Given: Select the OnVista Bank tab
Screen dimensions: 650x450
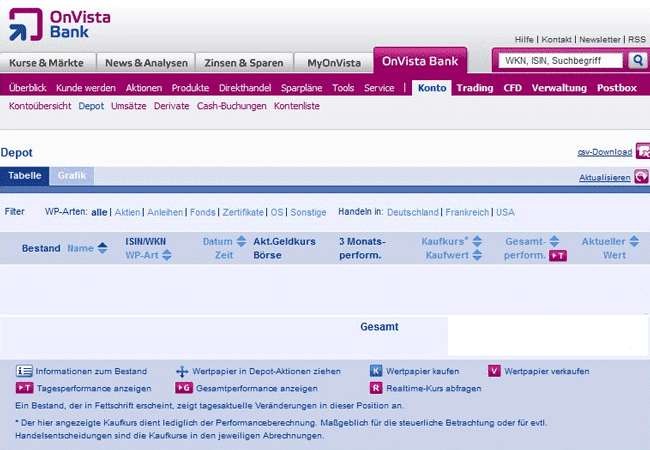Looking at the screenshot, I should (x=420, y=61).
